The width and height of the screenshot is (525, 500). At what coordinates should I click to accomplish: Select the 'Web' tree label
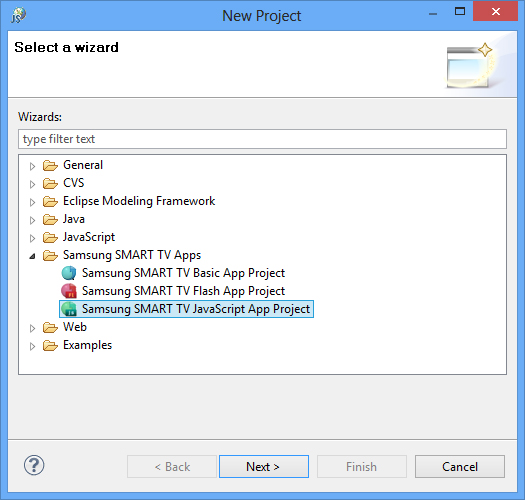pos(75,327)
